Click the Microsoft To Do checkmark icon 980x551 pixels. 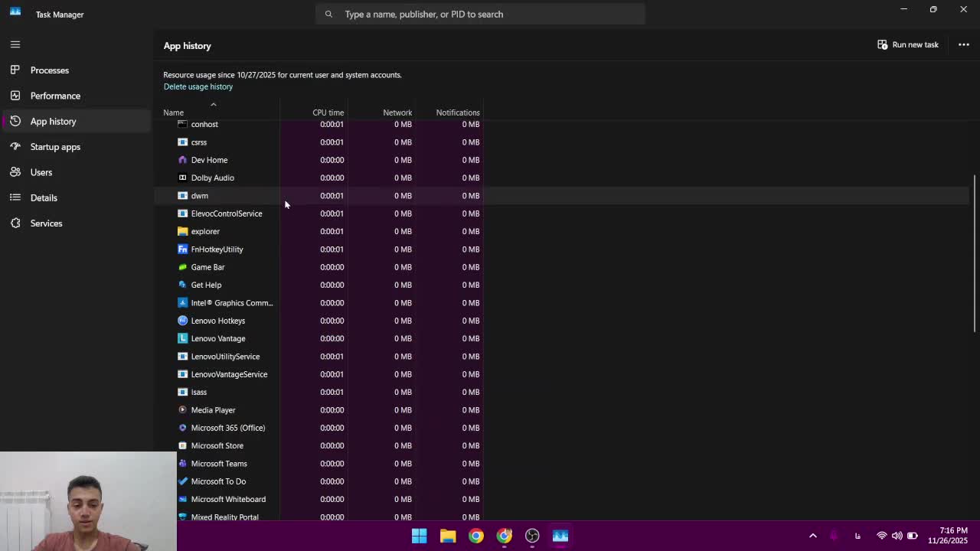click(182, 481)
